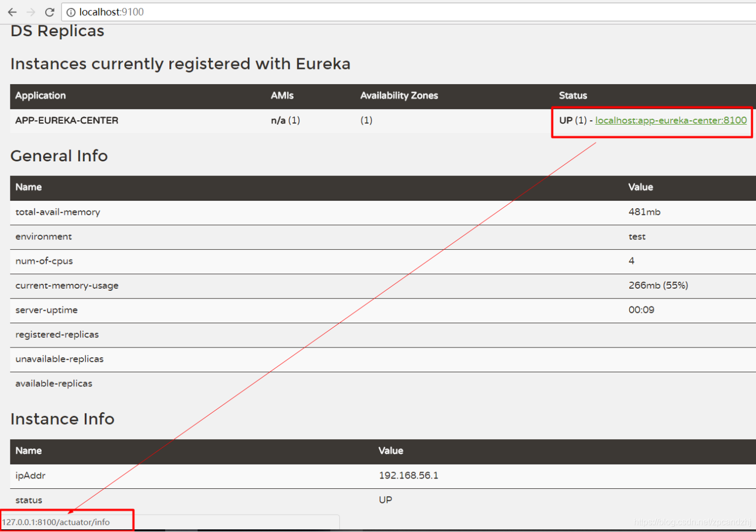
Task: Click the General Info heading
Action: (x=59, y=156)
